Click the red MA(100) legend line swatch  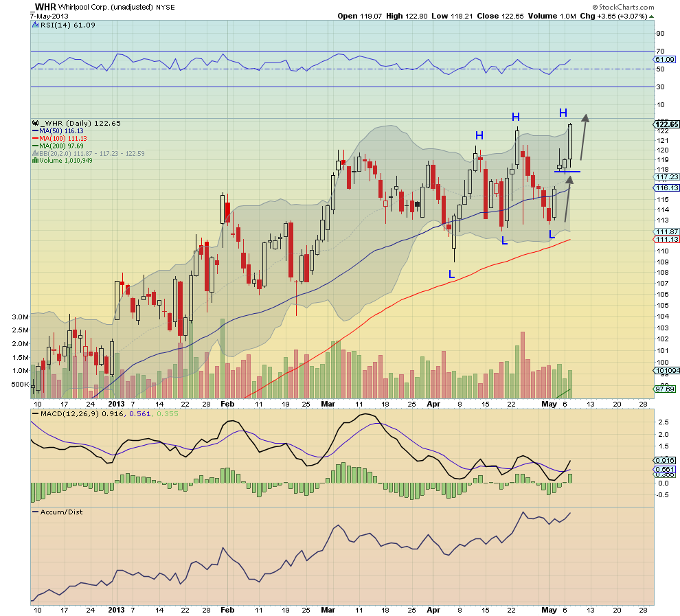[36, 139]
